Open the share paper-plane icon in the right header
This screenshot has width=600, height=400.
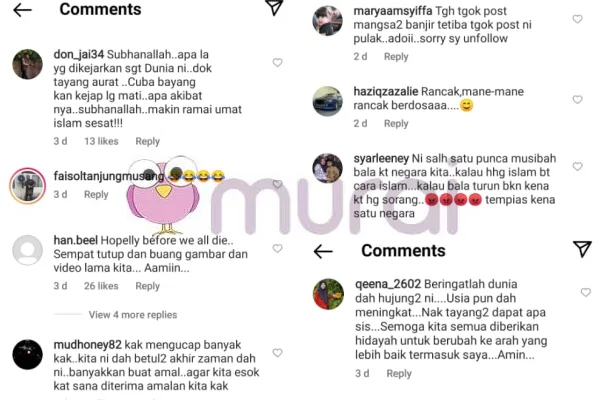[x=582, y=249]
